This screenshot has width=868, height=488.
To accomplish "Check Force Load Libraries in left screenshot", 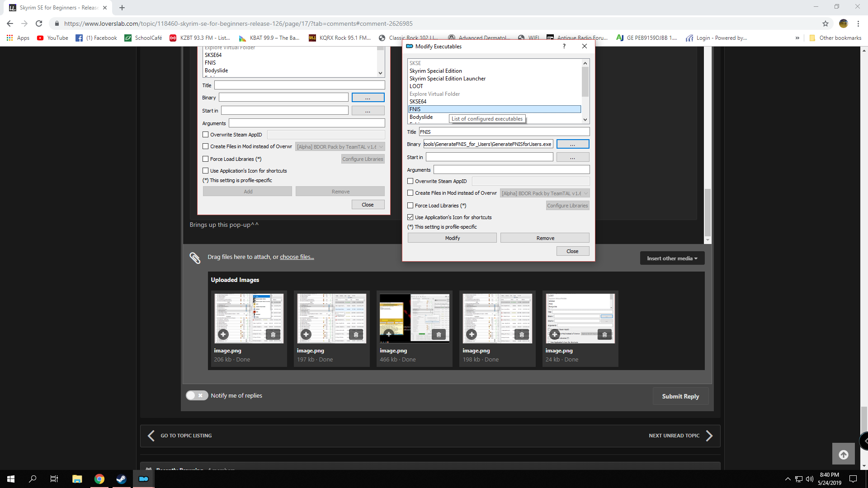I will point(205,159).
